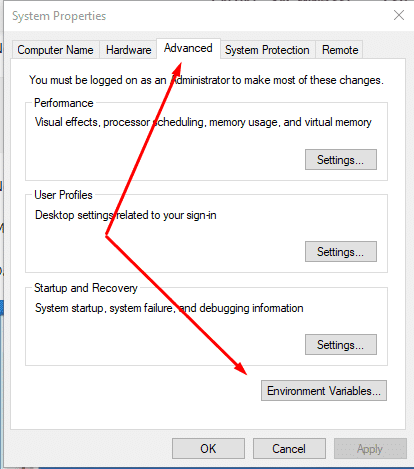
Task: Click the Startup and Recovery group label
Action: click(86, 288)
